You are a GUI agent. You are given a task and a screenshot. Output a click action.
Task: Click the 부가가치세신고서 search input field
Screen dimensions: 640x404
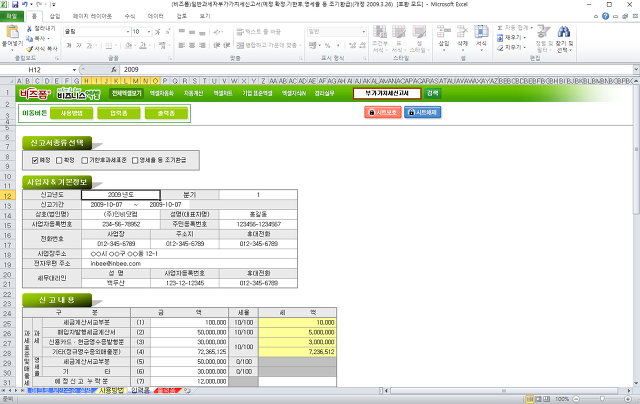click(387, 93)
